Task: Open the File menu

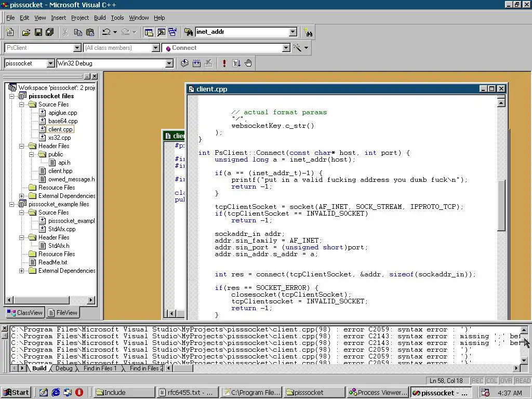Action: 10,18
